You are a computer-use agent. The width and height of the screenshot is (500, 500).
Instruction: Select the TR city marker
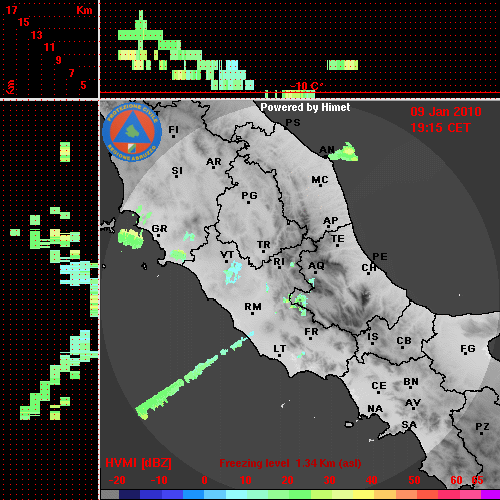(x=263, y=251)
